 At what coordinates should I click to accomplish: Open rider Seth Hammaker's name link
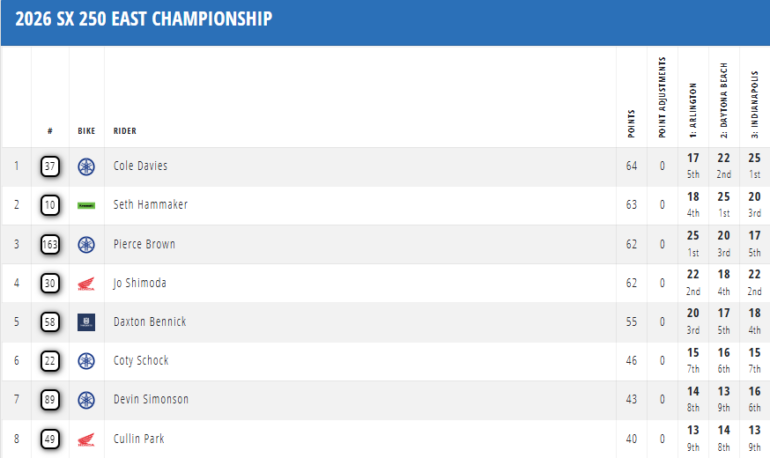[151, 205]
